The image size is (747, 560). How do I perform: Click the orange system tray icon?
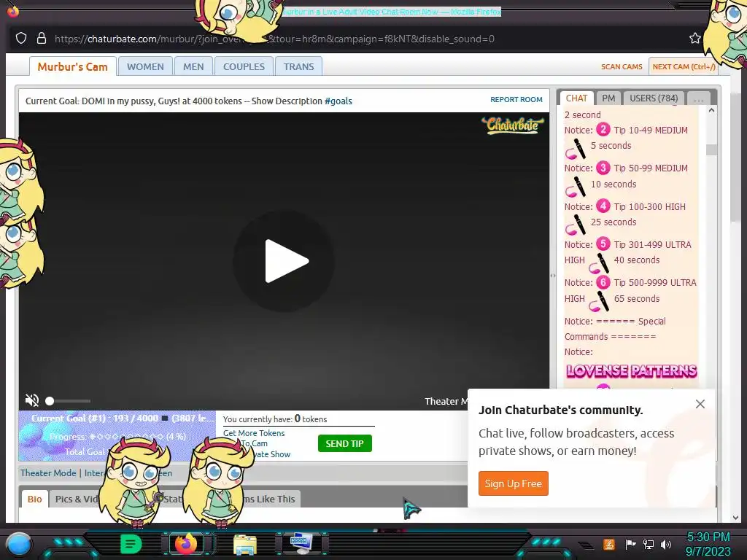(x=609, y=544)
